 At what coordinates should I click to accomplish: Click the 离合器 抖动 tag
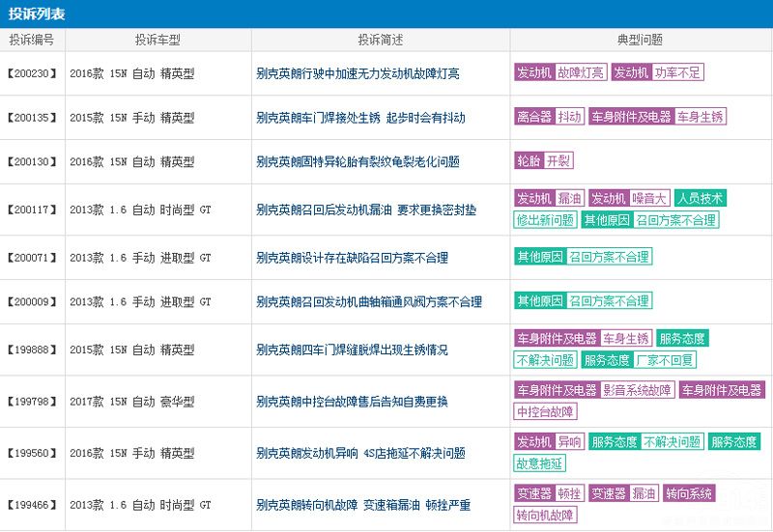(549, 117)
